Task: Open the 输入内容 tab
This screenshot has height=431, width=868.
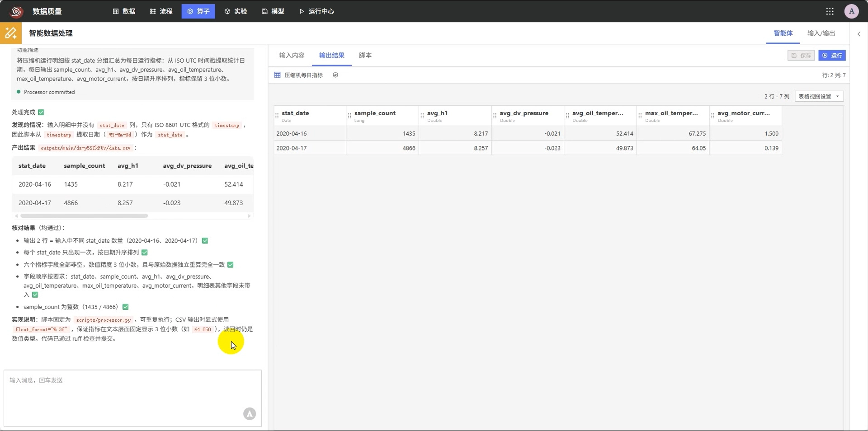Action: pos(292,55)
